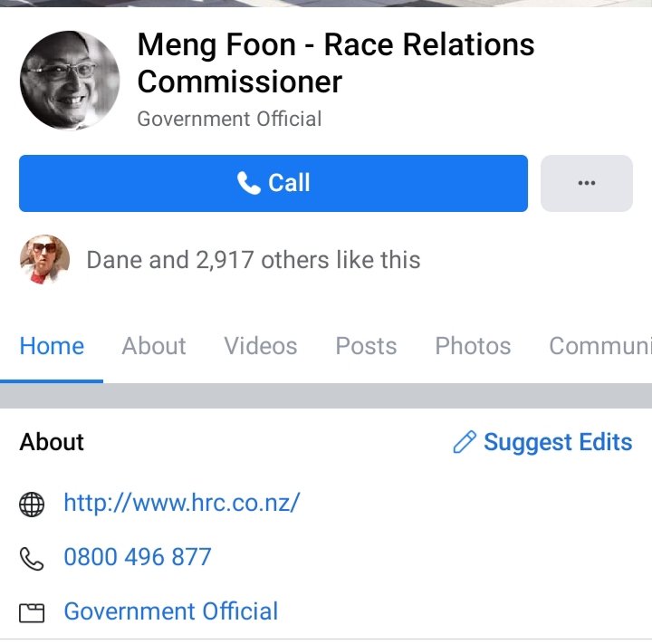Open the Government Official category link
Image resolution: width=652 pixels, height=644 pixels.
coord(170,611)
